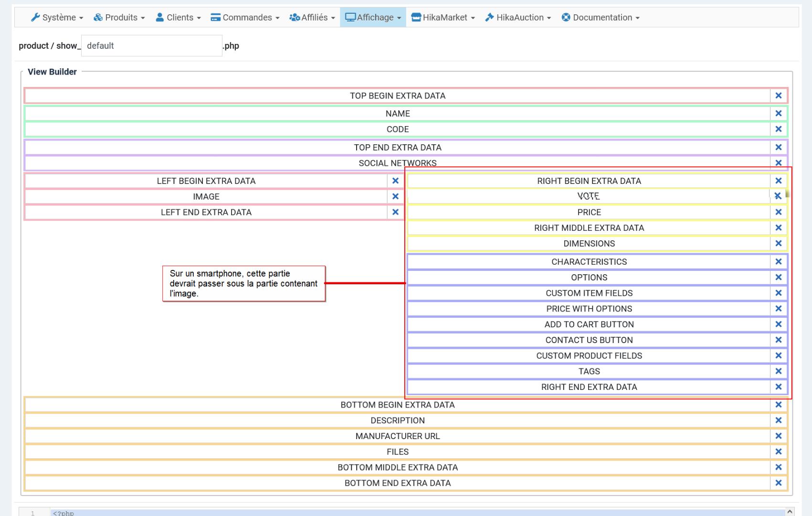The image size is (812, 516).
Task: Open the Système dropdown menu
Action: tap(57, 18)
